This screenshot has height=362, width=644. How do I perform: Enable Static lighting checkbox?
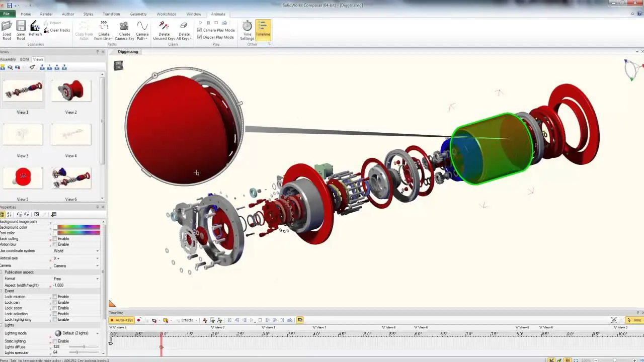coord(55,341)
